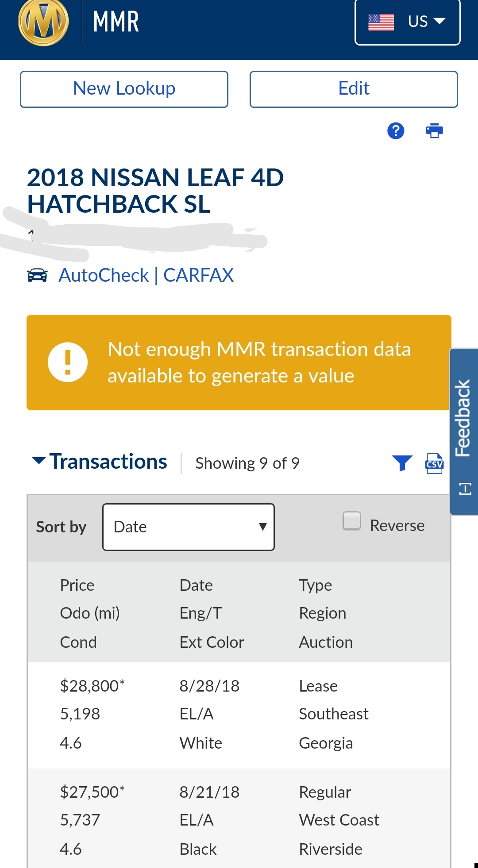Open the Feedback side tab
The height and width of the screenshot is (868, 478).
(x=464, y=432)
